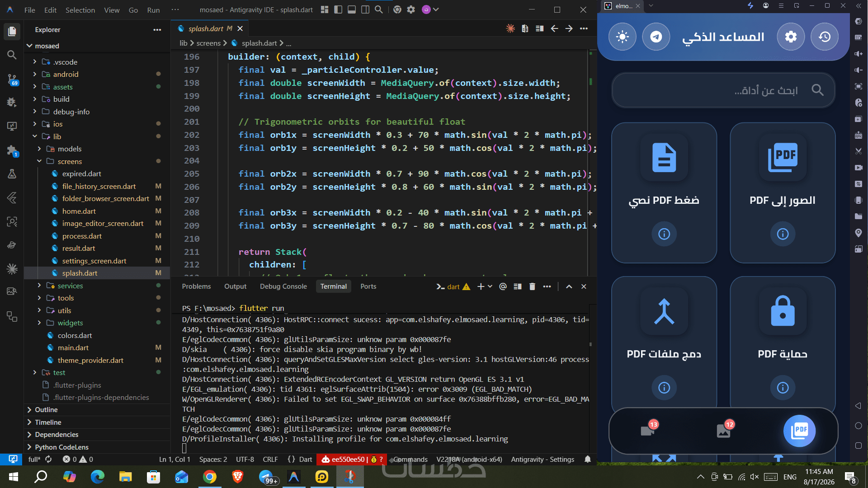
Task: Open the account dropdown arrow in title bar
Action: (436, 9)
